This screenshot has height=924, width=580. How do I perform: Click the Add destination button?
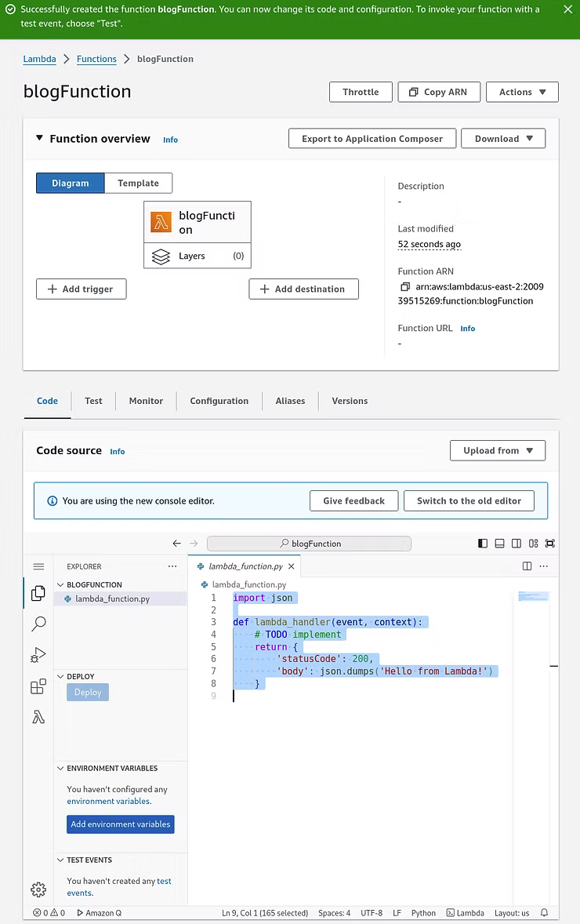304,289
